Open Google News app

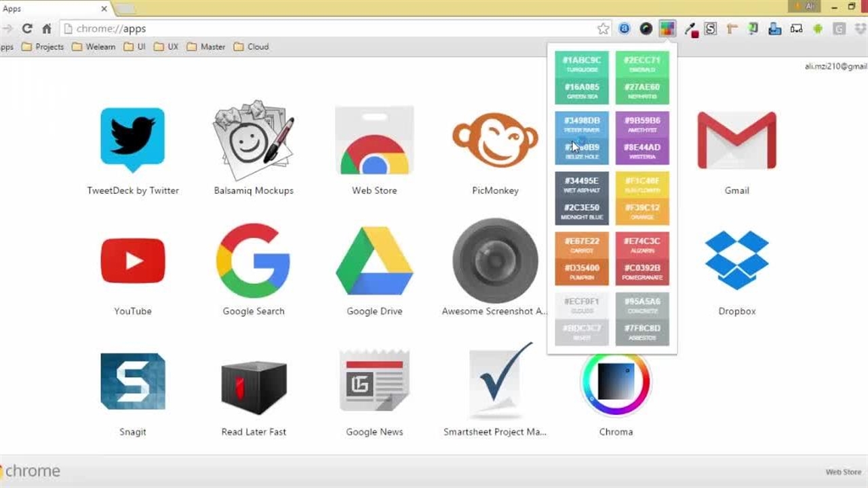[x=374, y=382]
